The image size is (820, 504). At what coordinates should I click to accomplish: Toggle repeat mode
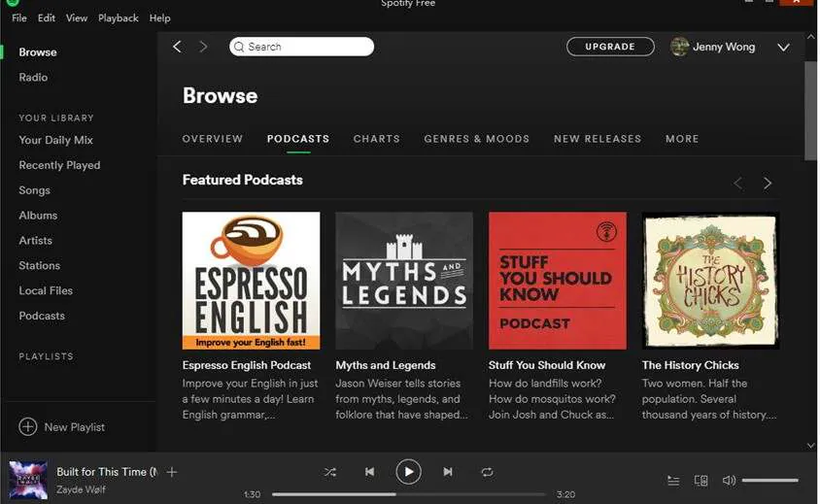pos(487,472)
